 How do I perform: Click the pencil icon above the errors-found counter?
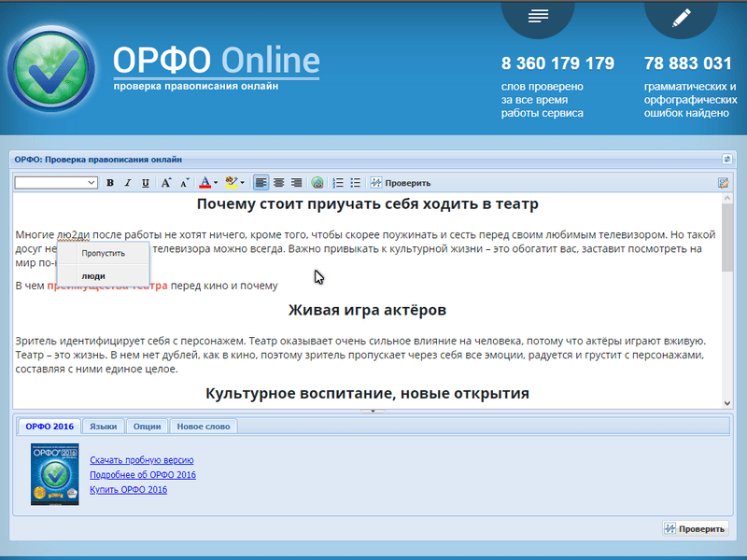click(682, 18)
